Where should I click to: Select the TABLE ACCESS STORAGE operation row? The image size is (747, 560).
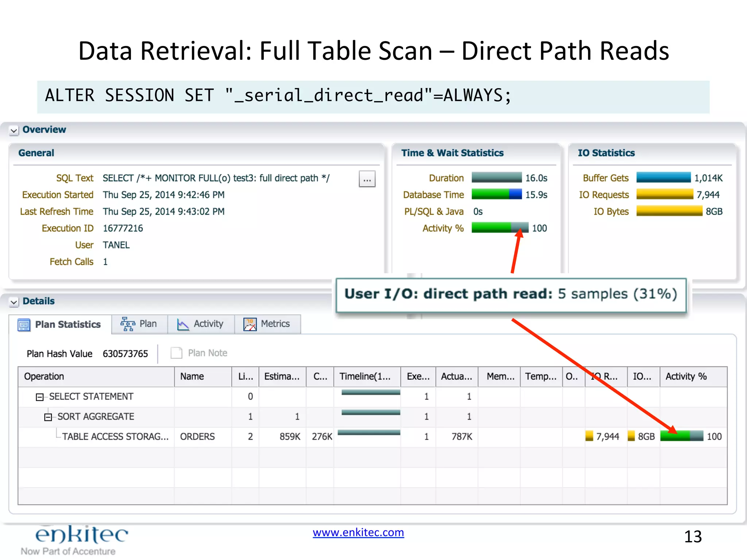point(372,436)
